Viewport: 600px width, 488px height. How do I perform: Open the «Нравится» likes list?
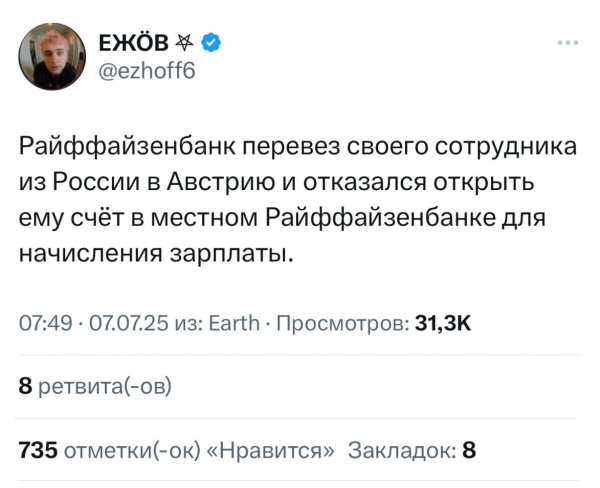(270, 449)
